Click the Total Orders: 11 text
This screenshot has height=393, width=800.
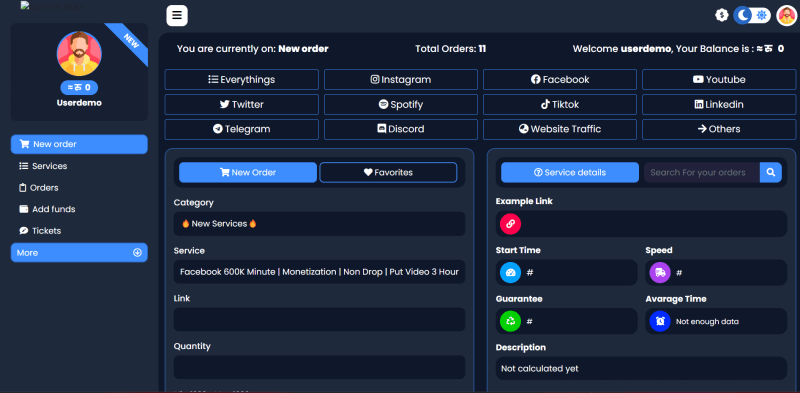(x=451, y=49)
